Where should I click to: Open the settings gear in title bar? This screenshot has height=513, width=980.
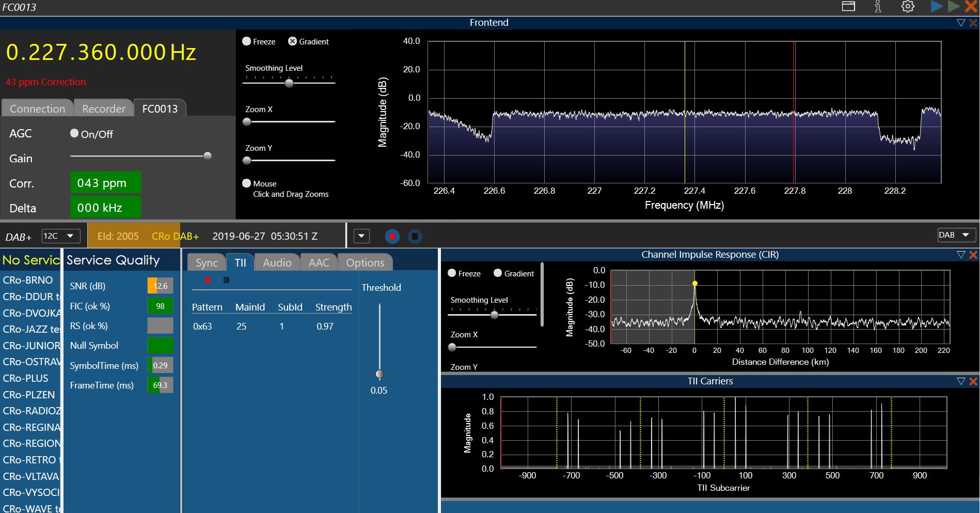tap(908, 7)
